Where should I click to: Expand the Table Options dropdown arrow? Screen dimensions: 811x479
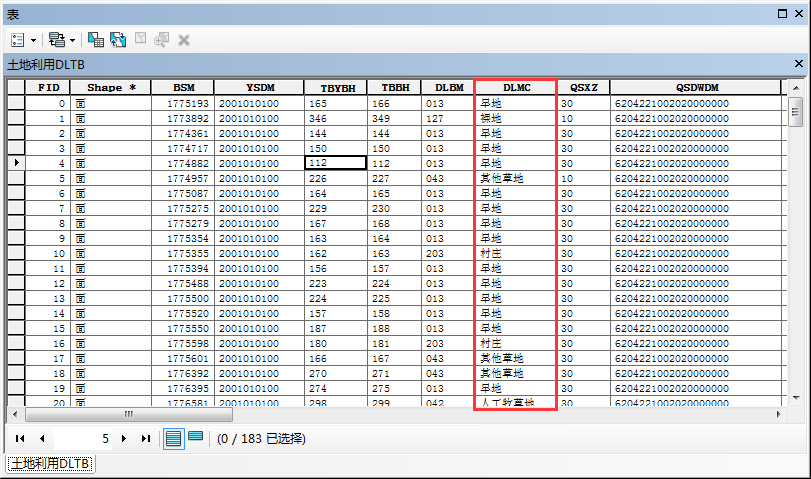point(33,40)
